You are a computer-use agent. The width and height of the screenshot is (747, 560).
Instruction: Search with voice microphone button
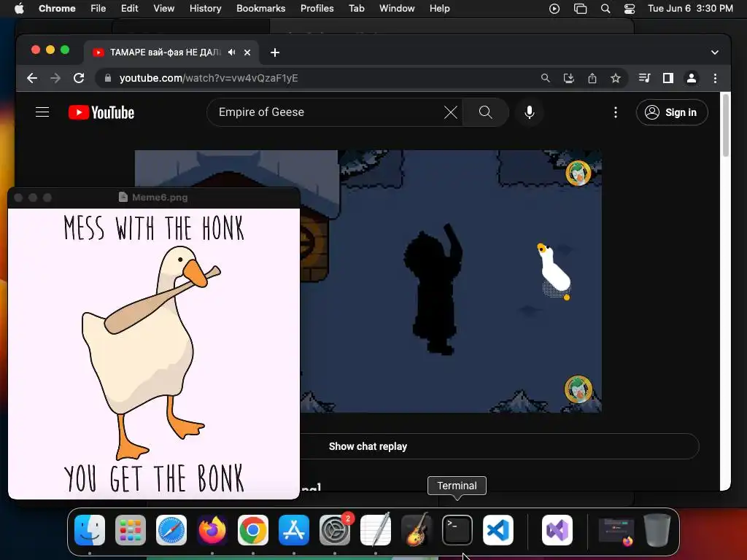tap(530, 112)
